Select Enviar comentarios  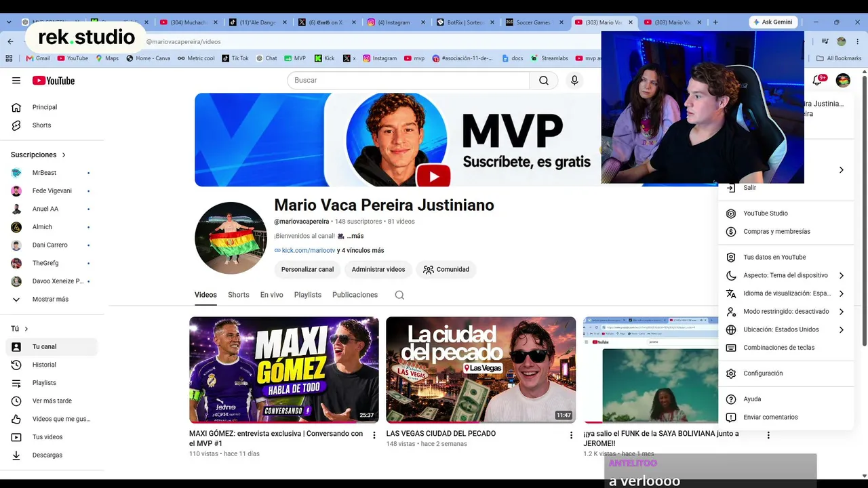(785, 418)
